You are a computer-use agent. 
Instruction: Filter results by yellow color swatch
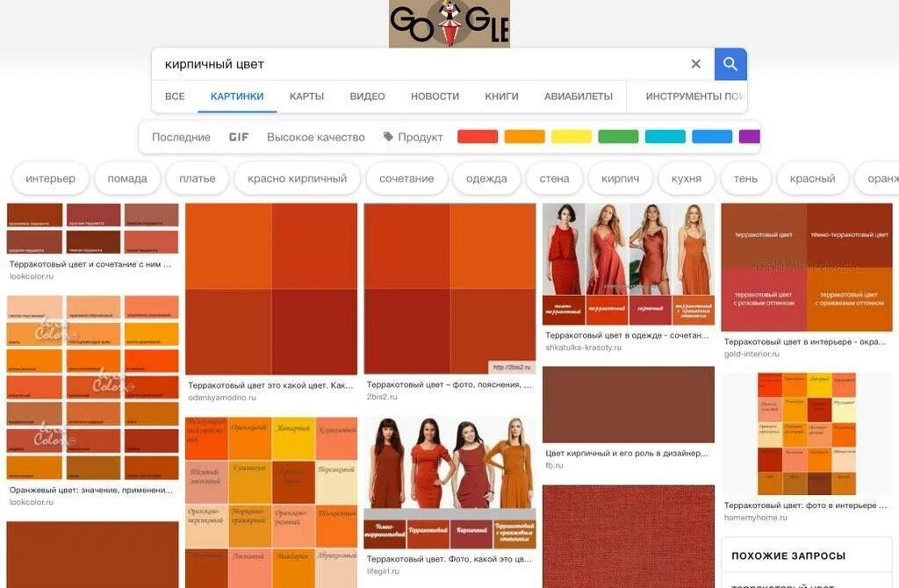tap(572, 136)
